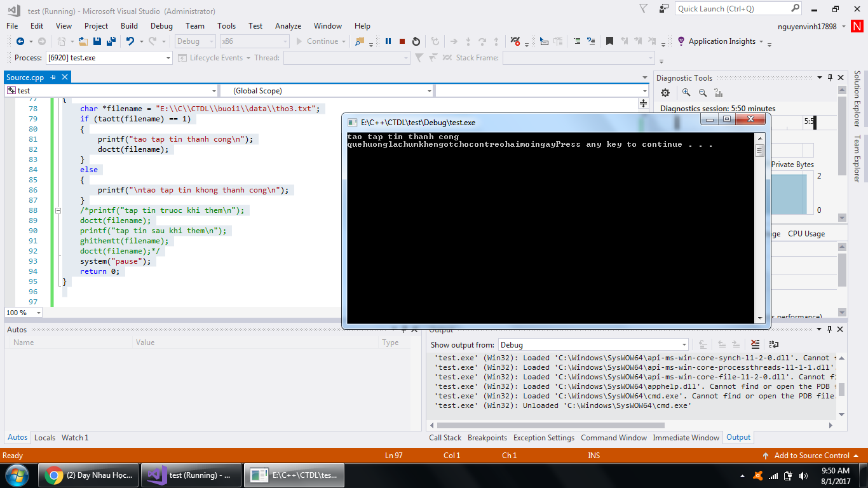Click the Break All pause icon
The width and height of the screenshot is (868, 488).
click(388, 41)
